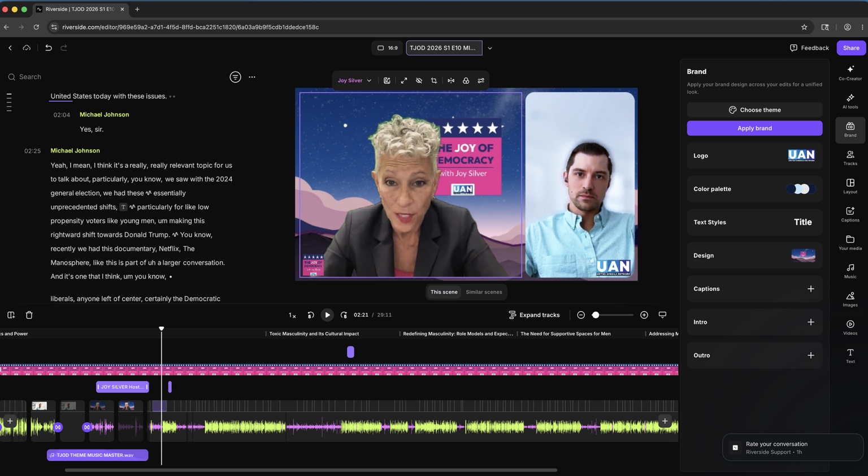Click the browser bookmark star icon
The width and height of the screenshot is (868, 476).
click(804, 27)
